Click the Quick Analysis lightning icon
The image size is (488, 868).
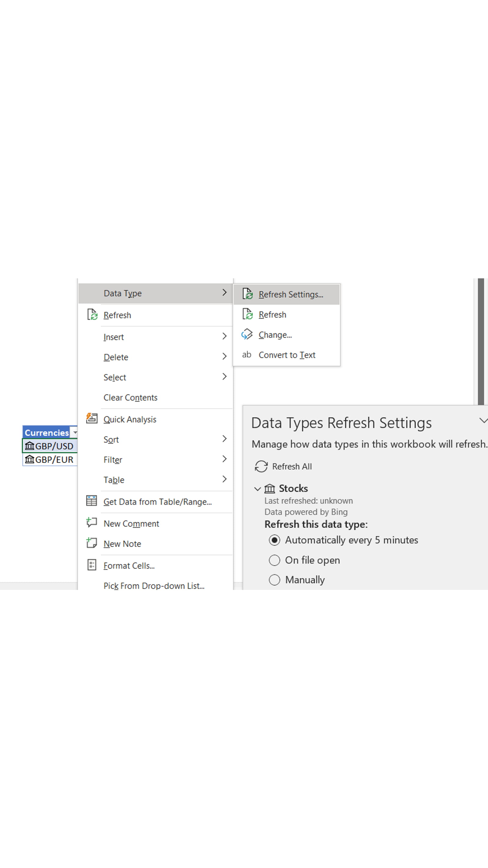(x=91, y=418)
